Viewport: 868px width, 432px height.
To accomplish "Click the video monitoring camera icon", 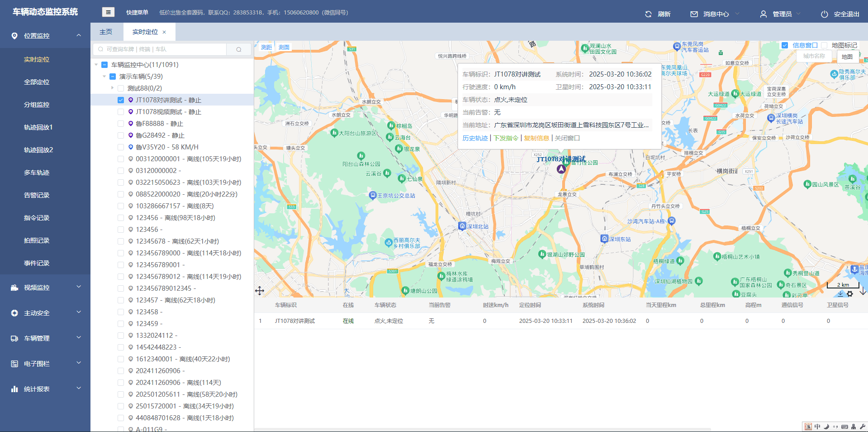I will click(14, 288).
